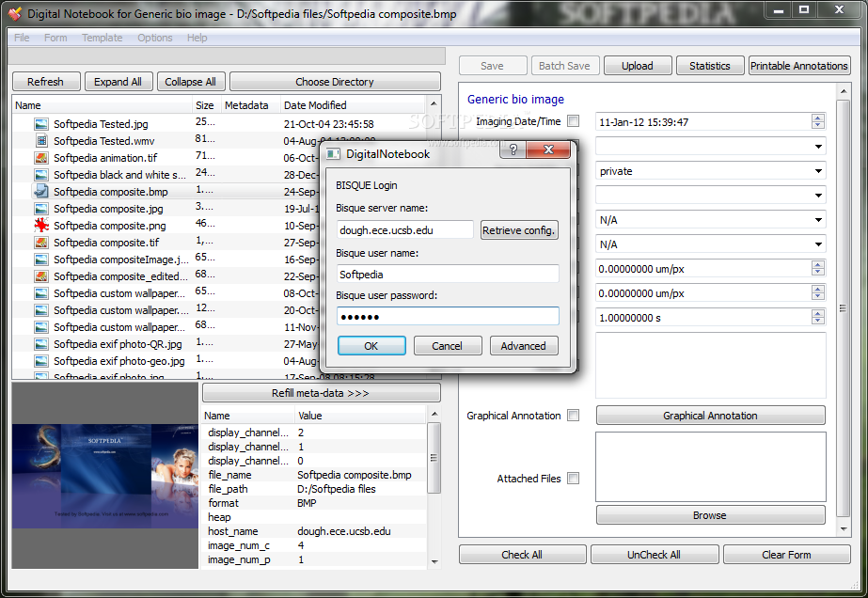Open the second N/A dropdown
The image size is (868, 598).
tap(710, 244)
